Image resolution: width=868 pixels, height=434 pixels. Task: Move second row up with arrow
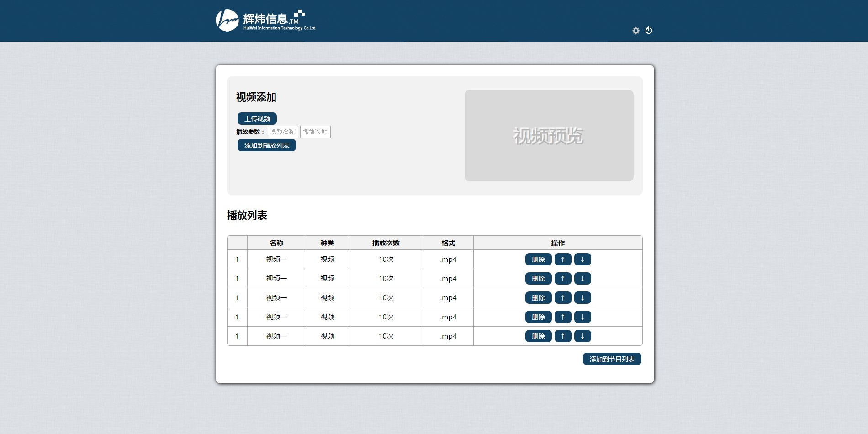point(563,279)
